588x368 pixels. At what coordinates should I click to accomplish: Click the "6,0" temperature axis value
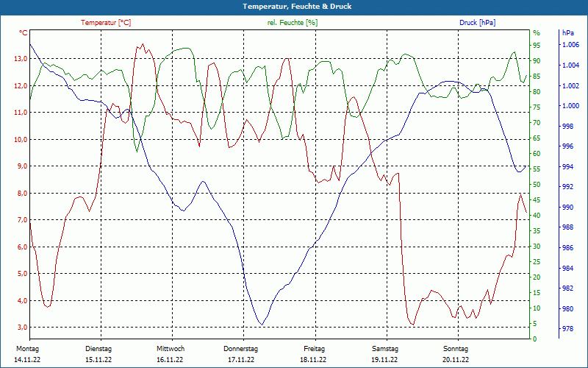point(23,247)
